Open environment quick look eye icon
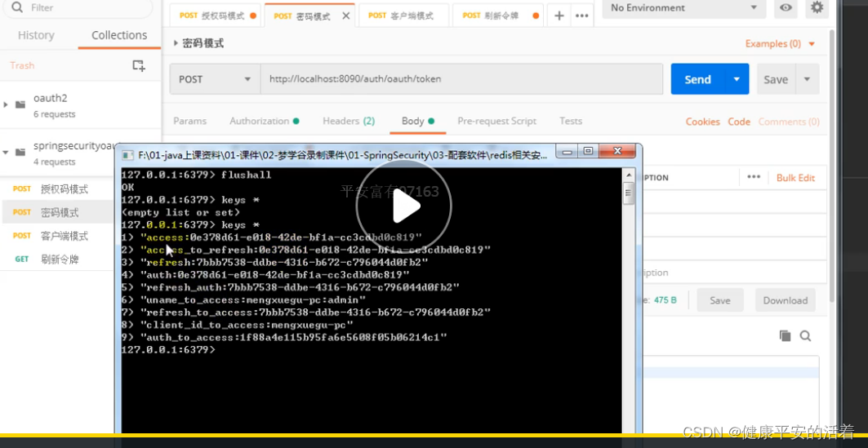Viewport: 868px width, 448px height. pyautogui.click(x=786, y=7)
